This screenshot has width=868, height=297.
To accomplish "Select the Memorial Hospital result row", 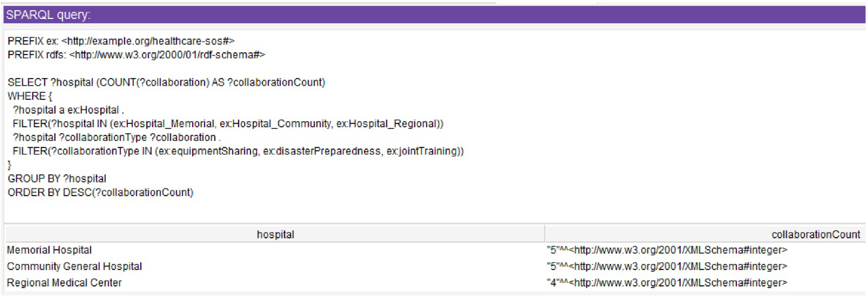I will (x=49, y=250).
